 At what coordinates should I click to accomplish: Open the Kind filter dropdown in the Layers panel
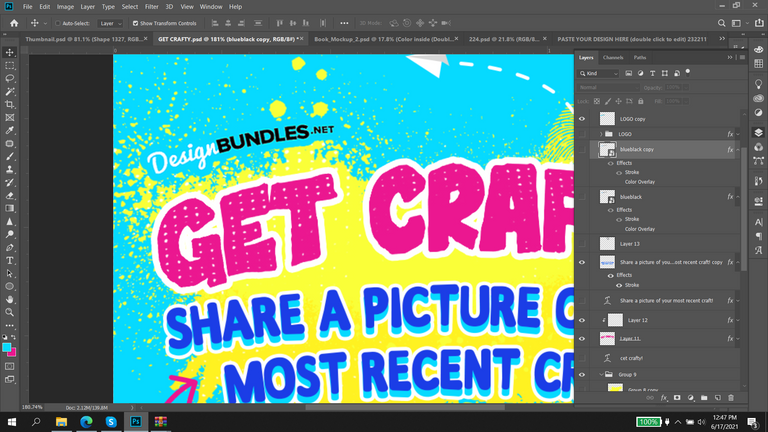click(x=601, y=73)
